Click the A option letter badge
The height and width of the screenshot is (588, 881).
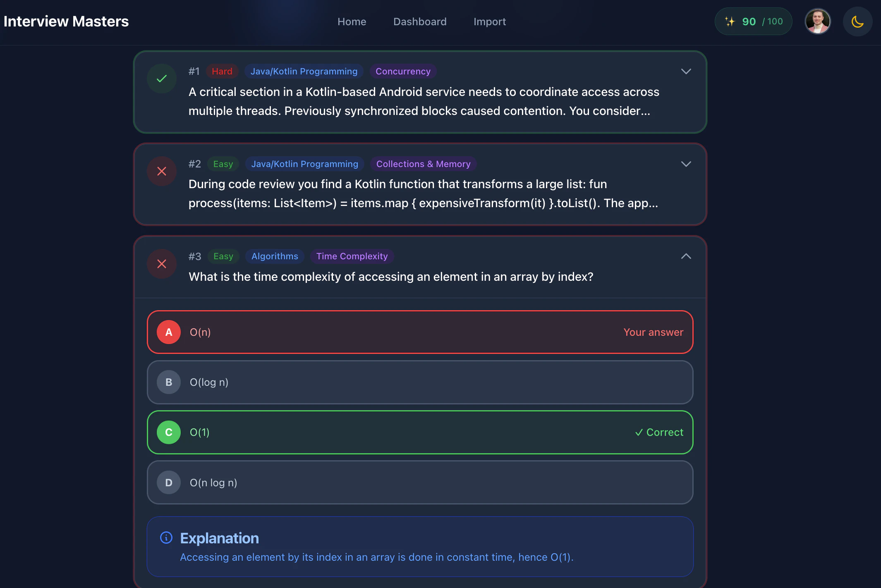(169, 332)
